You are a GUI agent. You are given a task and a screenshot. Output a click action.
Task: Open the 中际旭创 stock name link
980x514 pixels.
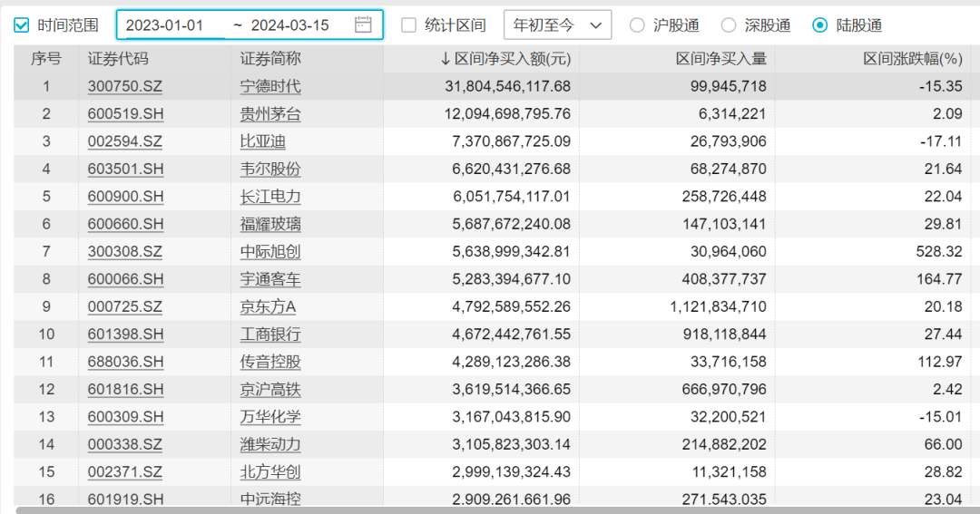pos(270,251)
